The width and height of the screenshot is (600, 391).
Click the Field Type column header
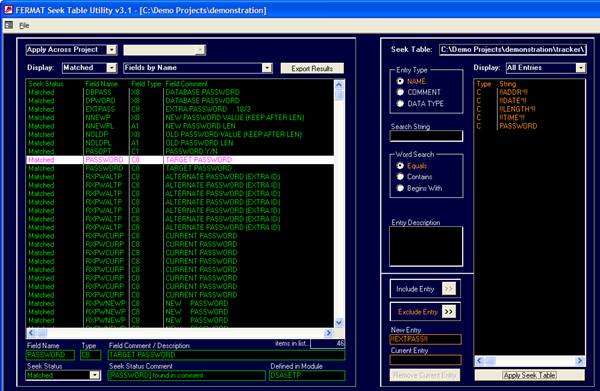coord(146,84)
